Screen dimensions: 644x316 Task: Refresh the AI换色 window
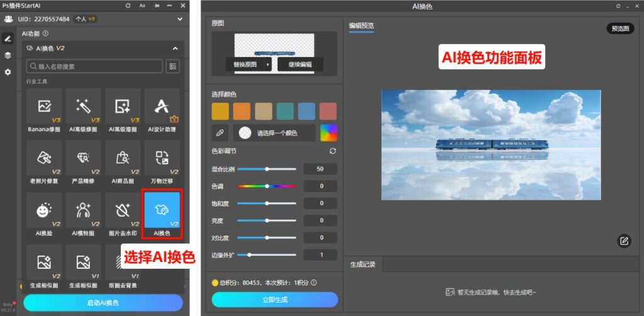point(618,6)
